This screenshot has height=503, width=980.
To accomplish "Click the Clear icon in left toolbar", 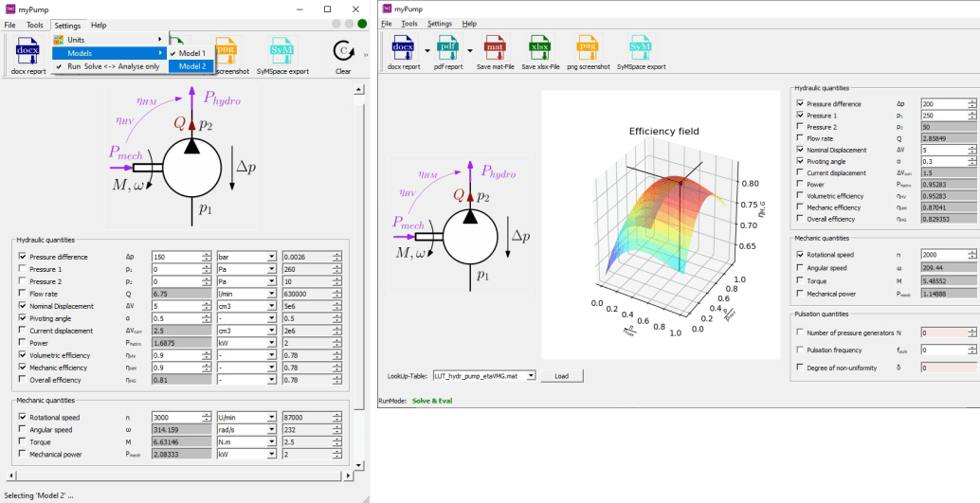I will pyautogui.click(x=342, y=50).
